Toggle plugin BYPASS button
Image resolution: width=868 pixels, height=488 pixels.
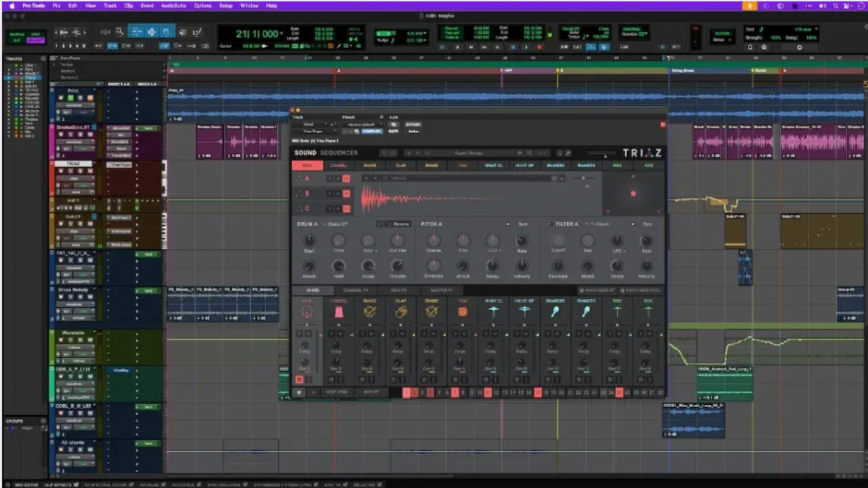tap(413, 124)
